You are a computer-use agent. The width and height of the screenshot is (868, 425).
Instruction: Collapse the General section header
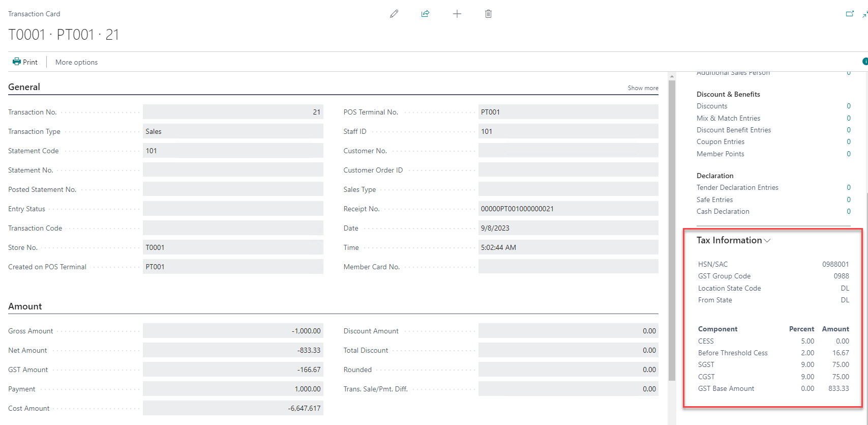pos(24,87)
